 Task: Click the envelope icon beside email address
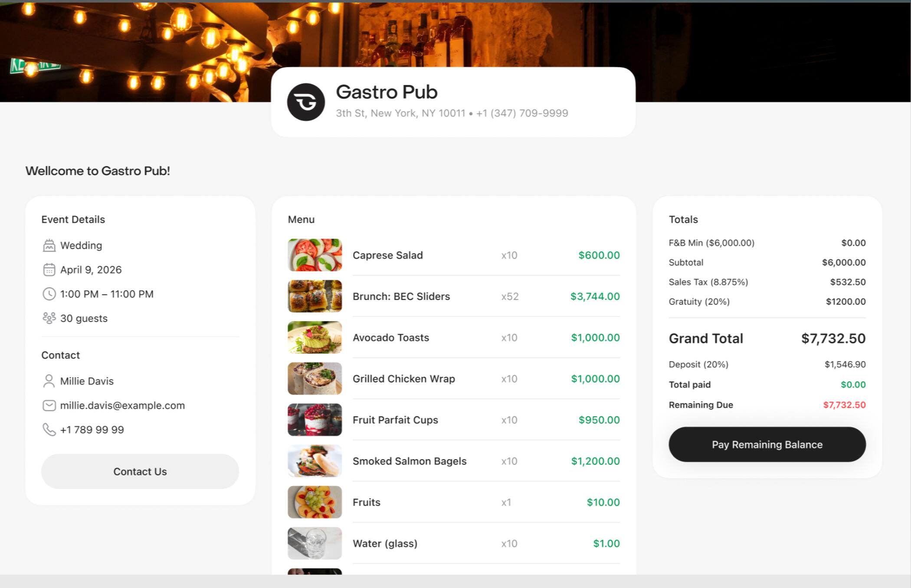pos(49,405)
